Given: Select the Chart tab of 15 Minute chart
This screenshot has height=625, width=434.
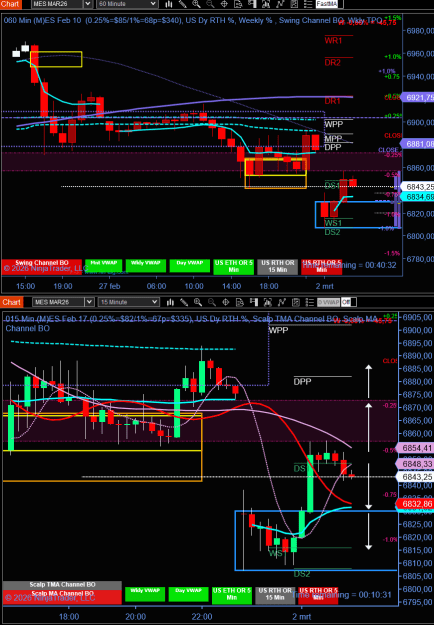Looking at the screenshot, I should [x=12, y=302].
